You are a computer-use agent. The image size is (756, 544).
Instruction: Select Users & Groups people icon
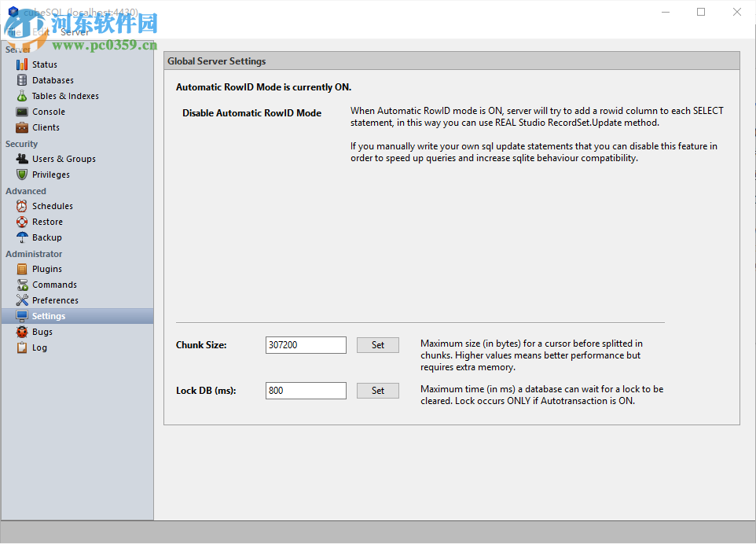[22, 159]
